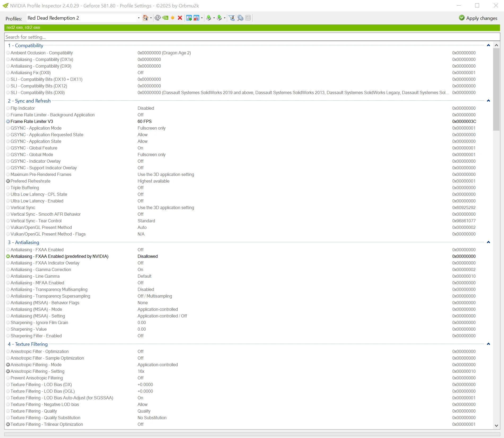Click the import profile icon with down arrow

(219, 18)
